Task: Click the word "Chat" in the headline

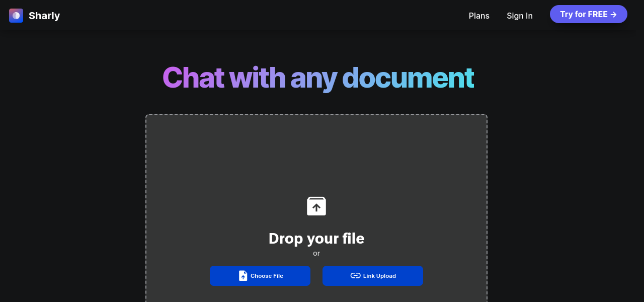Action: [x=193, y=78]
